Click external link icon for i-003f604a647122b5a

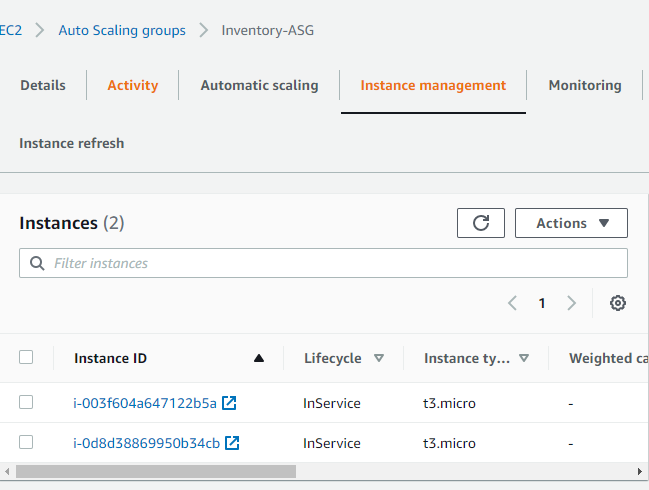229,403
